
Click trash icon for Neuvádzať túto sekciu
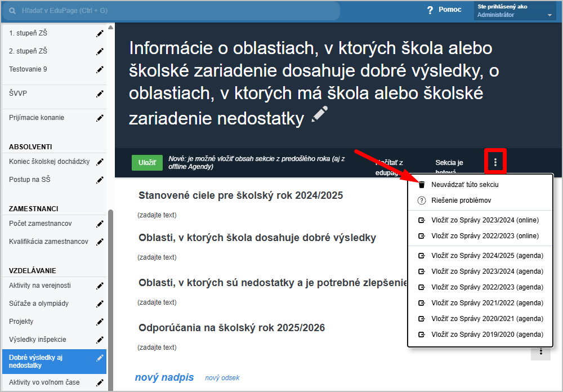[x=421, y=184]
